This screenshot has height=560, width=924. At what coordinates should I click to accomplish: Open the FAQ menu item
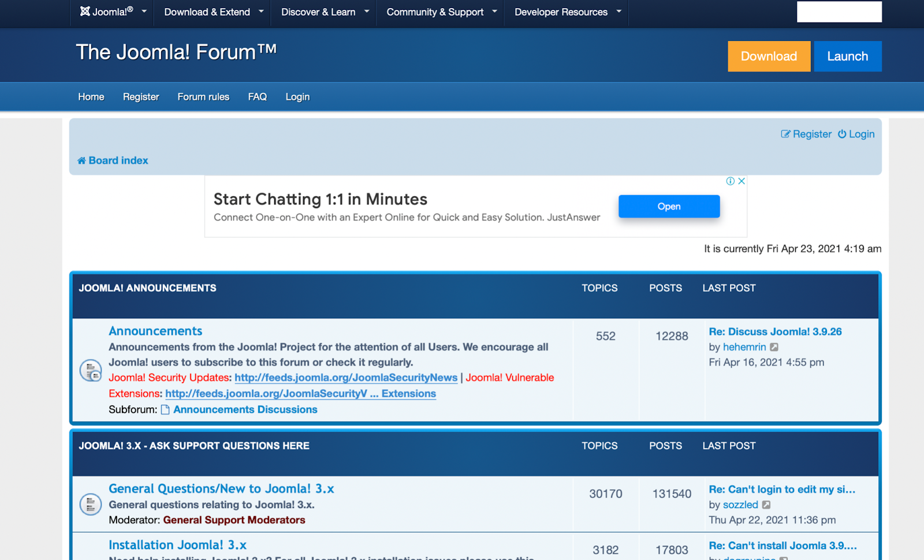coord(258,97)
